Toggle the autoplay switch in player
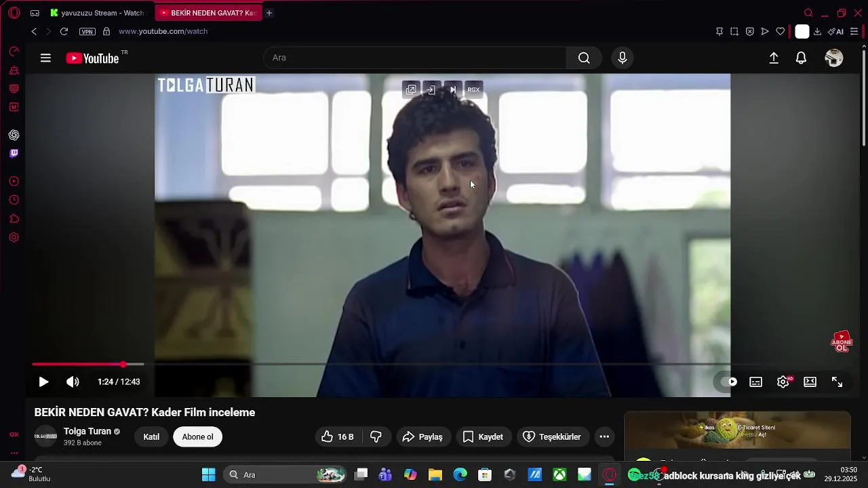 pos(729,382)
